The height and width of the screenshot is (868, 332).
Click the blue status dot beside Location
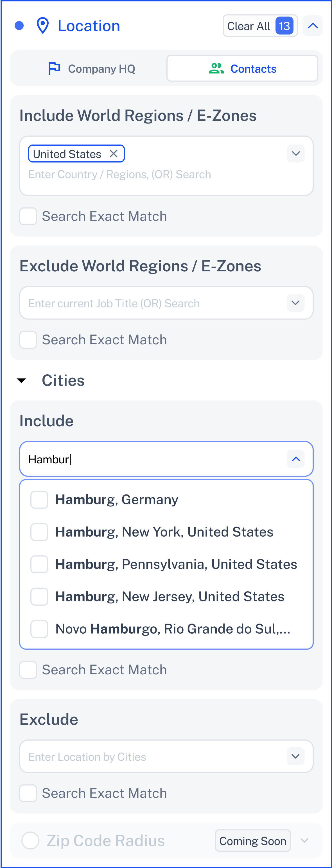coord(19,26)
